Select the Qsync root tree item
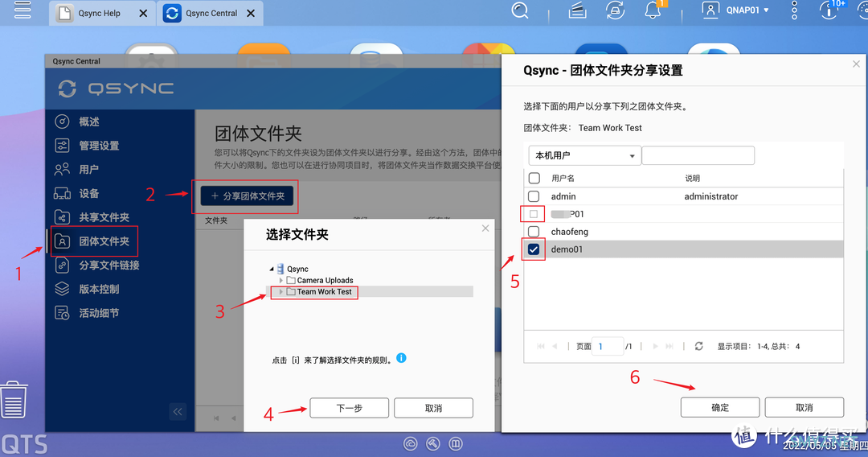The image size is (868, 457). click(x=297, y=270)
